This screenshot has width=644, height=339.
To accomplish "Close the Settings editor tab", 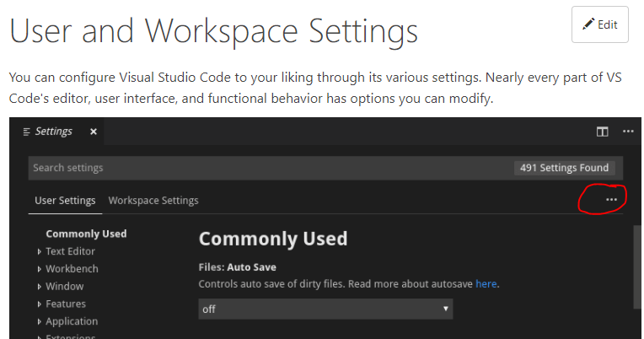I will point(94,132).
